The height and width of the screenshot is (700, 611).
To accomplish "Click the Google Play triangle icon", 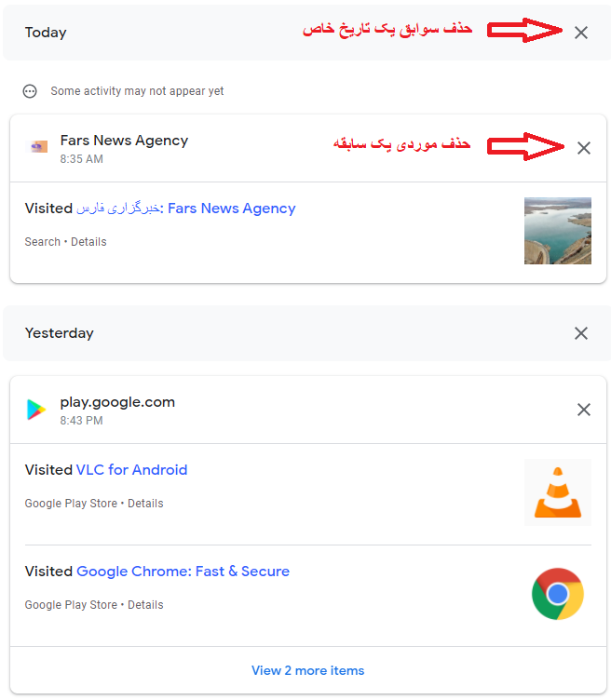I will (36, 410).
